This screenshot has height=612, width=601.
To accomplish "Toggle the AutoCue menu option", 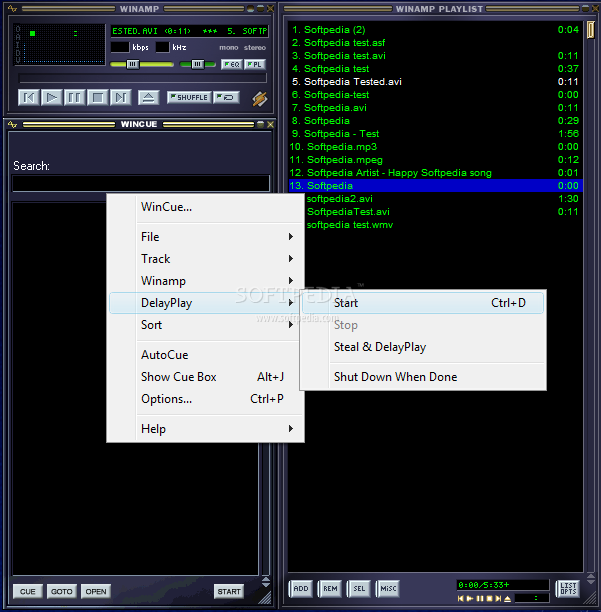I will (205, 355).
